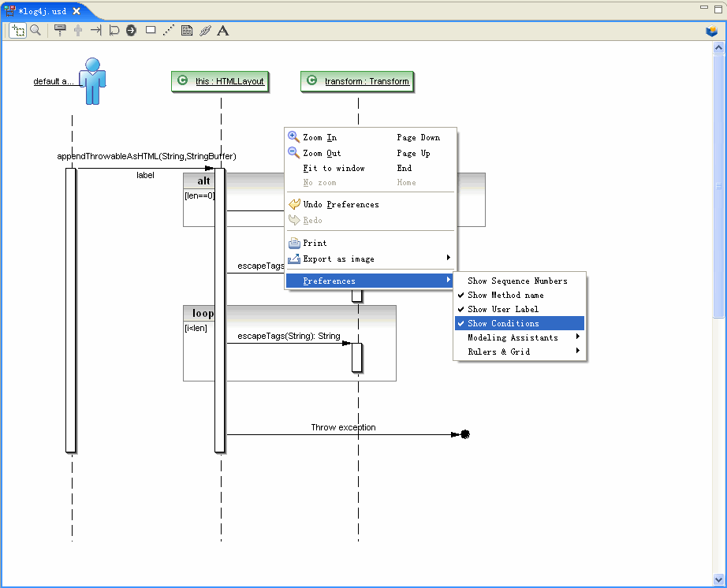Click the magnifier zoom tool in toolbar

click(x=35, y=31)
